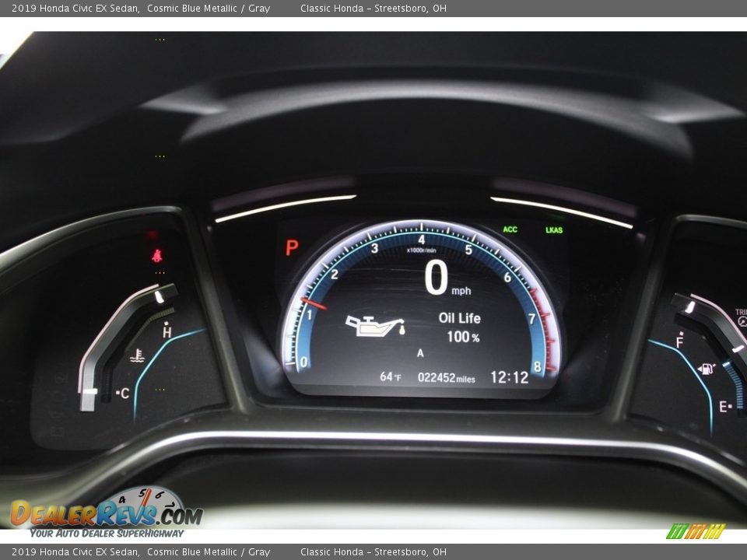The width and height of the screenshot is (747, 560).
Task: Click tachometer number 0
Action: pyautogui.click(x=304, y=362)
